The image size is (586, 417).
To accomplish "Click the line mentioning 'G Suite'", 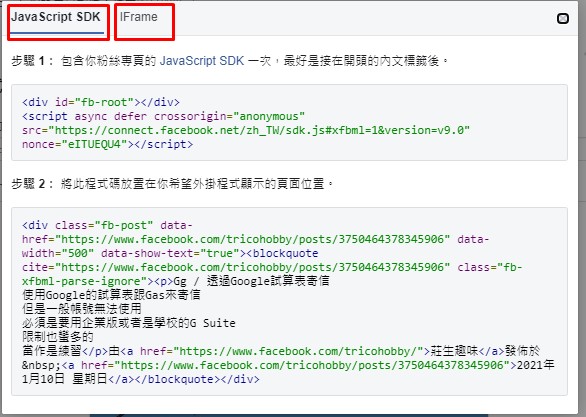I will coord(129,323).
